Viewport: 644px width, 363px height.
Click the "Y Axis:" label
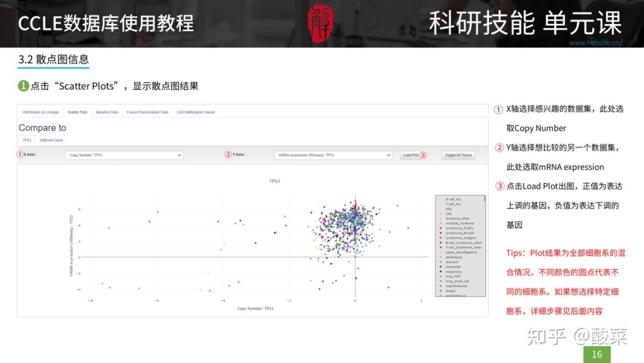[239, 155]
